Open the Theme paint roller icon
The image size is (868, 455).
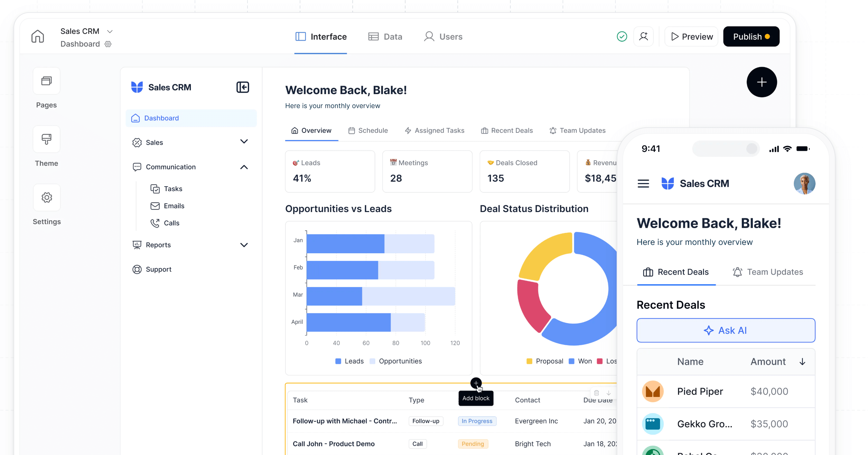coord(46,139)
